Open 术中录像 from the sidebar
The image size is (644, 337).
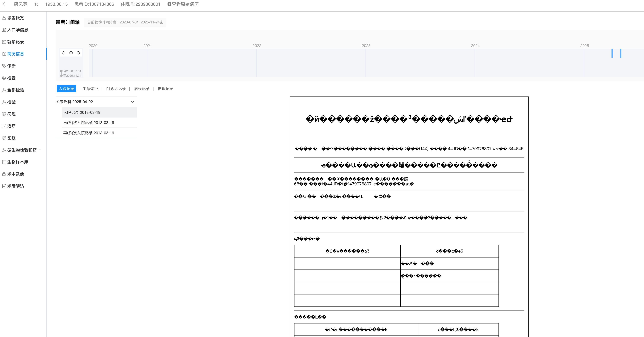[x=15, y=174]
